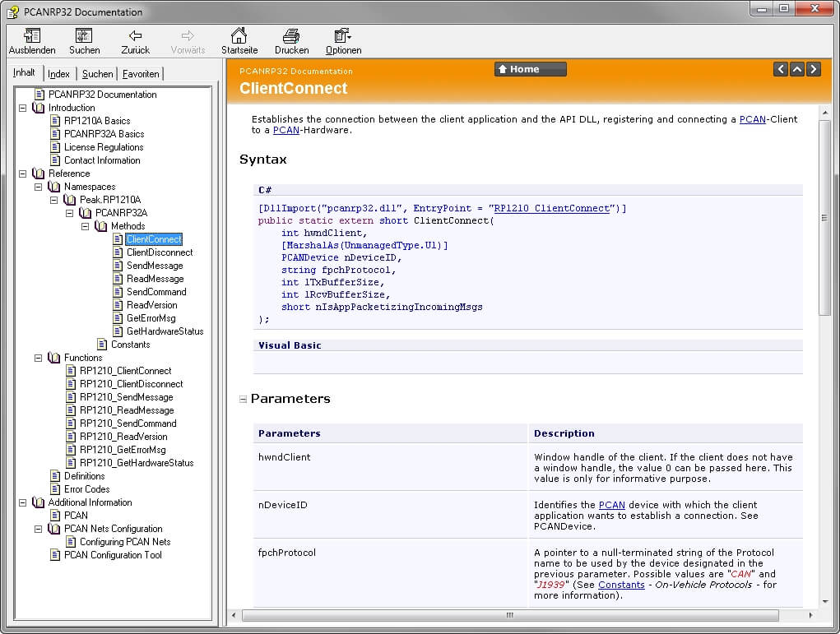Collapse the Parameters section with its minus box
This screenshot has width=840, height=634.
point(243,398)
